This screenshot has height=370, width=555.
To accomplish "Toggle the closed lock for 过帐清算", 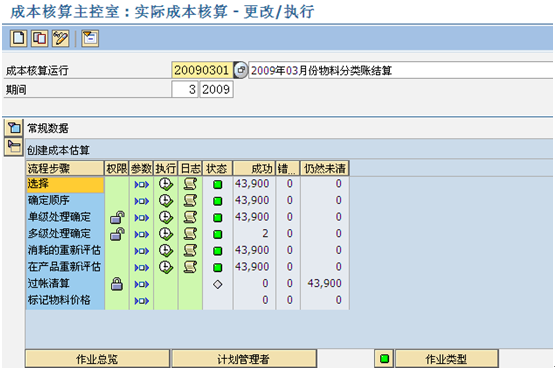I will 117,284.
